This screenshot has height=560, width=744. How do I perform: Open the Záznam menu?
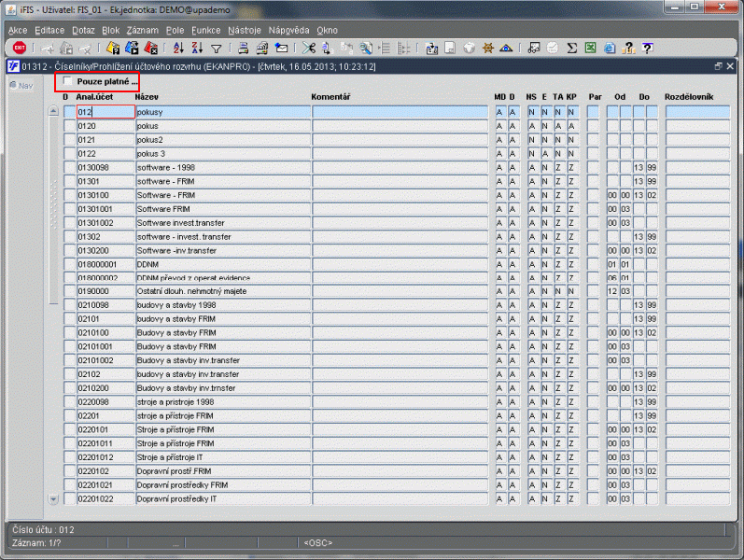[x=142, y=31]
